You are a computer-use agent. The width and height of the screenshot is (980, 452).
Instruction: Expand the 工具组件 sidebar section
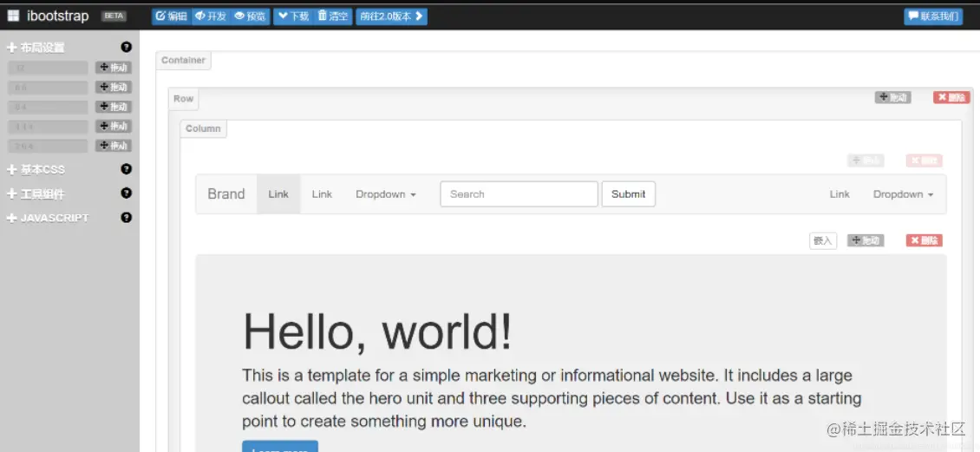(36, 193)
